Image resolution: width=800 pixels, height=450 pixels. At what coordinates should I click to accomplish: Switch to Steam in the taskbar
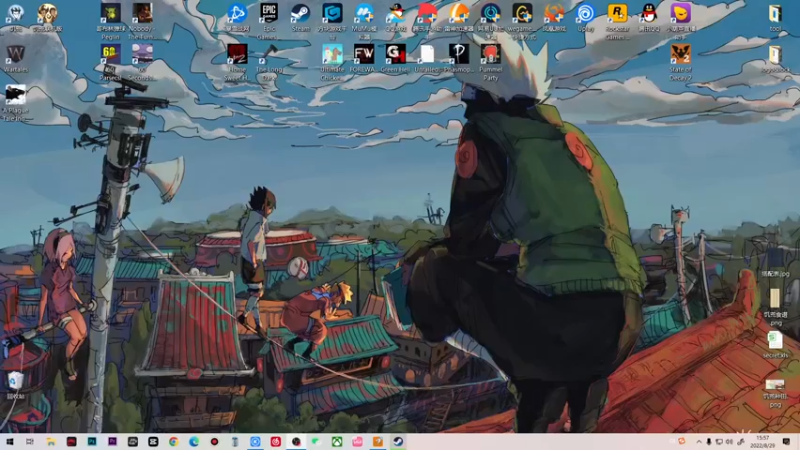point(398,442)
